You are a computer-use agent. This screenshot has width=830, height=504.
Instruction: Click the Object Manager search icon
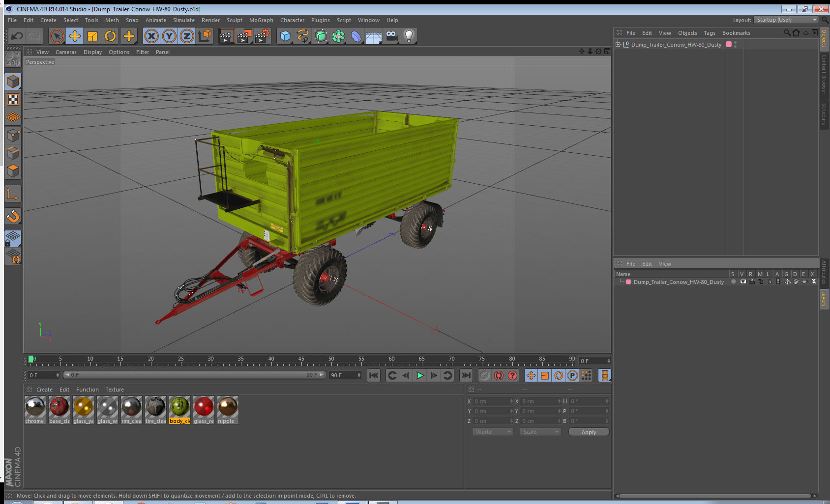[x=787, y=33]
